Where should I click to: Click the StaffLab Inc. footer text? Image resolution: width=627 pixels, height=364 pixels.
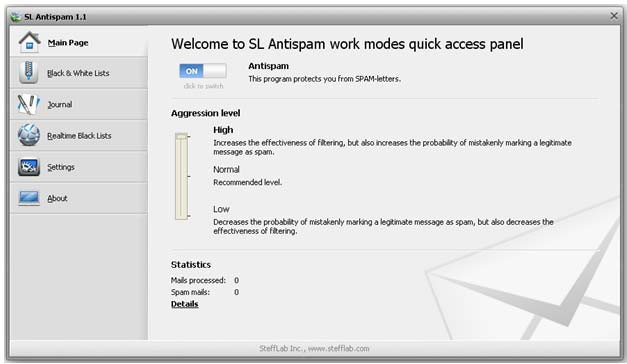(314, 348)
